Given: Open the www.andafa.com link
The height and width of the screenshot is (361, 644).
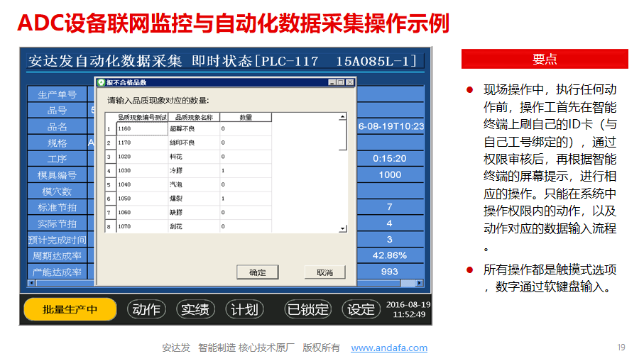Looking at the screenshot, I should [x=389, y=348].
